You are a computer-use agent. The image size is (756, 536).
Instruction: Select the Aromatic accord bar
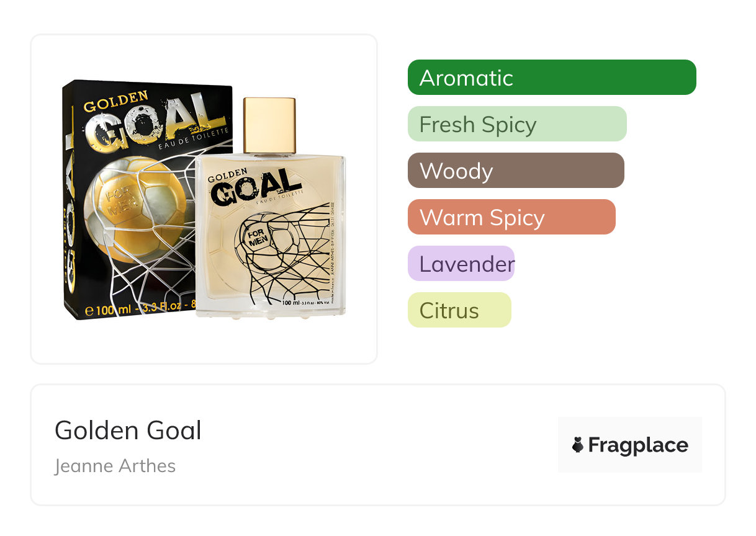[x=552, y=78]
